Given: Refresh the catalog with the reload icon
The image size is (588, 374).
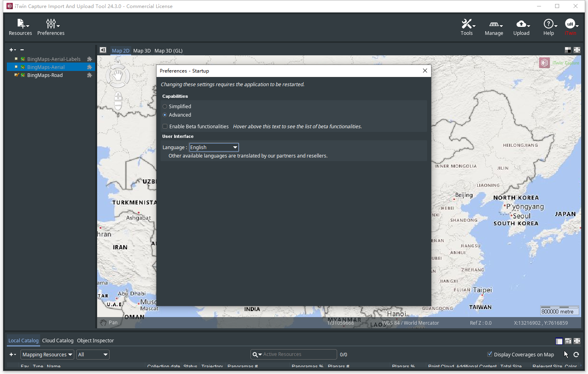Looking at the screenshot, I should (x=576, y=354).
